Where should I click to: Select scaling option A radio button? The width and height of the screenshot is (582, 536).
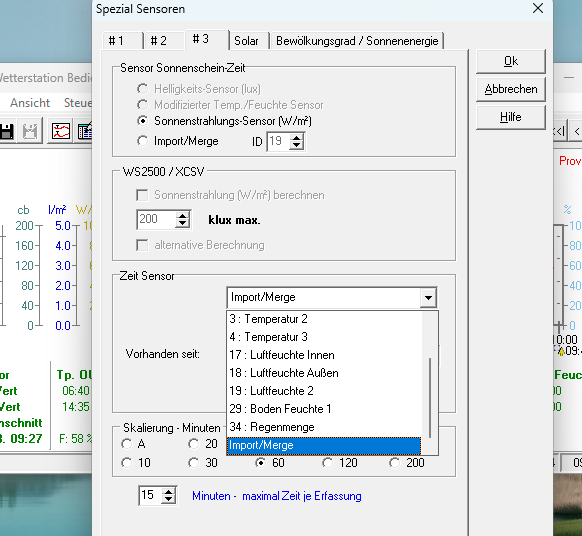[x=127, y=444]
